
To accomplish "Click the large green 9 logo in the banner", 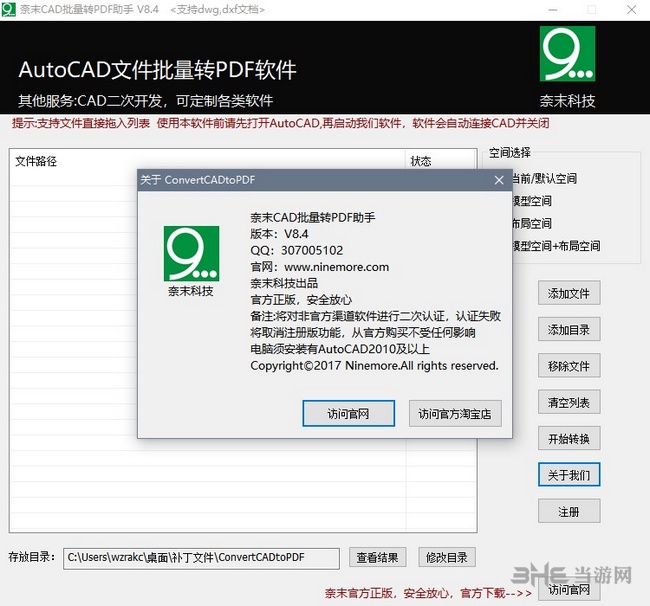I will (567, 53).
